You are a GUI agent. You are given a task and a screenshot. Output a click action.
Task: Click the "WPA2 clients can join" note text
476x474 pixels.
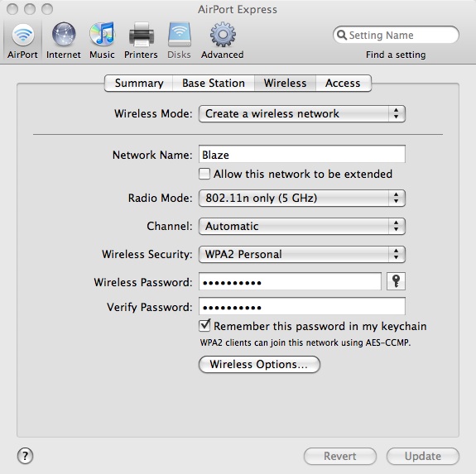point(305,342)
